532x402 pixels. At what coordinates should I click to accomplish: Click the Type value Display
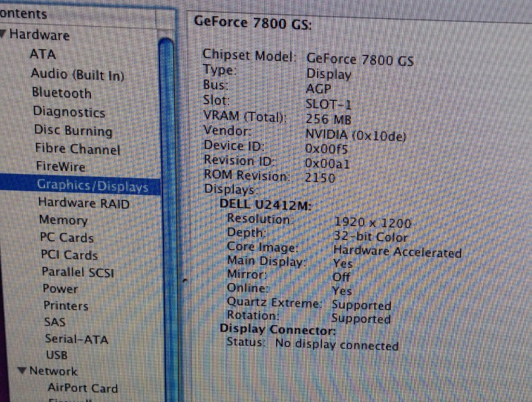tap(328, 74)
